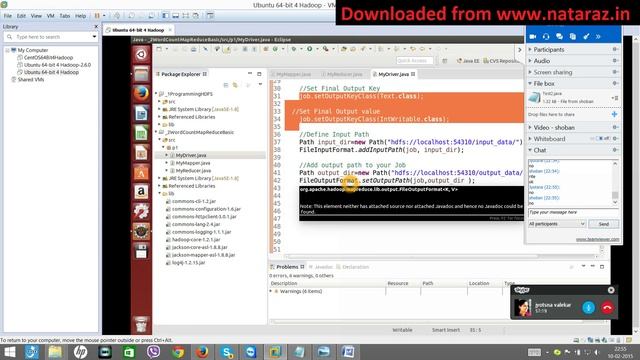Screen dimensions: 640x360
Task: Open VMware library search dropdown arrow
Action: pos(94,37)
